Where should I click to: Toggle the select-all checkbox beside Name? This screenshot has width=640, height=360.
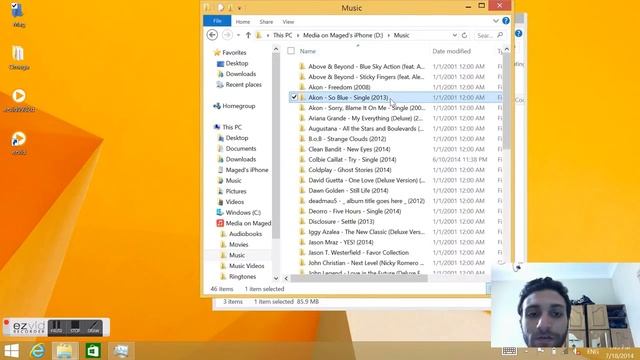pyautogui.click(x=291, y=51)
